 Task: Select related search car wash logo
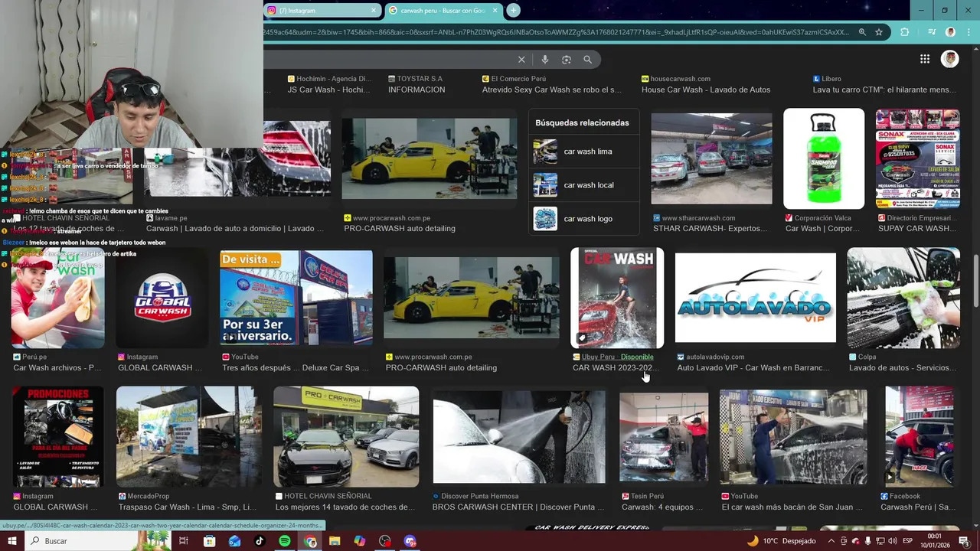click(583, 219)
